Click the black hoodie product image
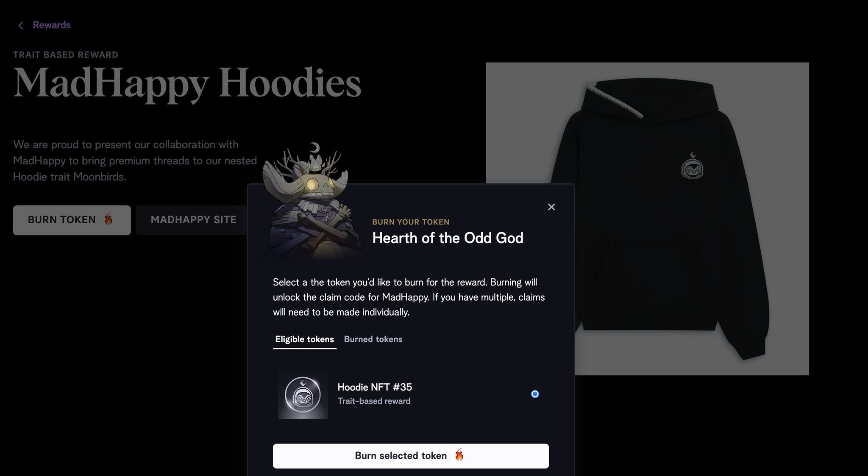Viewport: 868px width, 476px height. 647,219
